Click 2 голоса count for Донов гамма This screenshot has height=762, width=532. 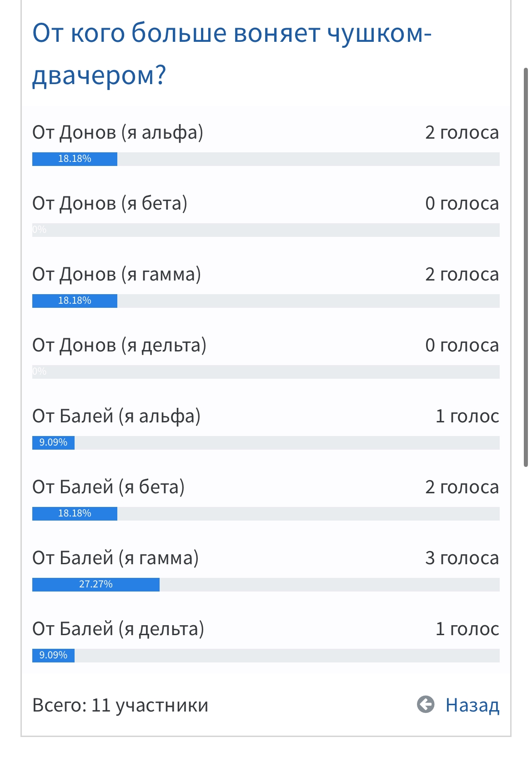pyautogui.click(x=462, y=274)
